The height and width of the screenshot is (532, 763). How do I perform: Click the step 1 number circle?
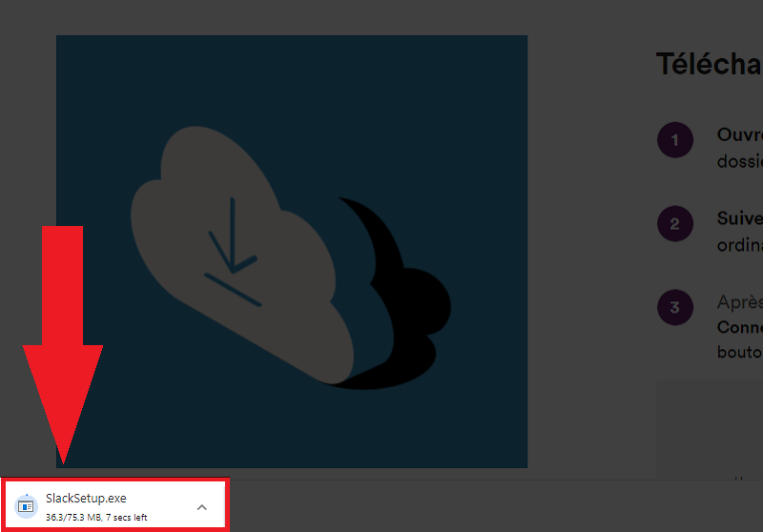point(674,141)
